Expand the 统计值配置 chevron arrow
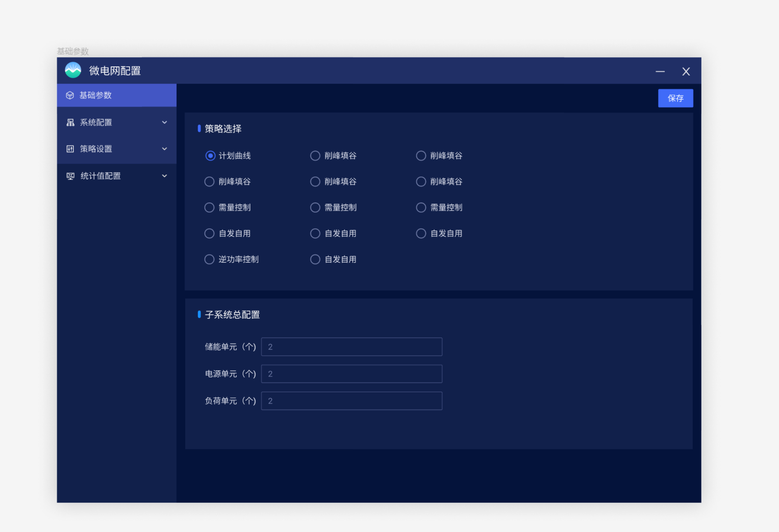Viewport: 779px width, 532px height. [x=164, y=176]
